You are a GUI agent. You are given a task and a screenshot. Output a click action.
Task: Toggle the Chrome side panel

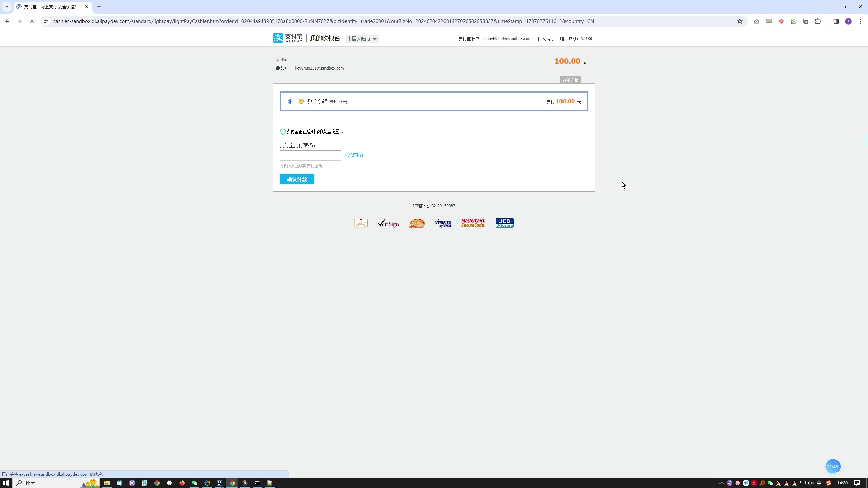coord(836,21)
